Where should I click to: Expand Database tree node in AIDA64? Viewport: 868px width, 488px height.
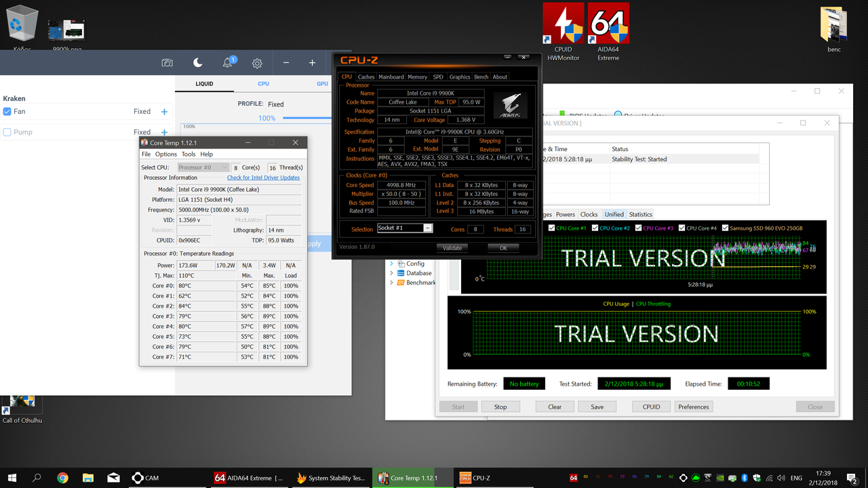(x=391, y=273)
